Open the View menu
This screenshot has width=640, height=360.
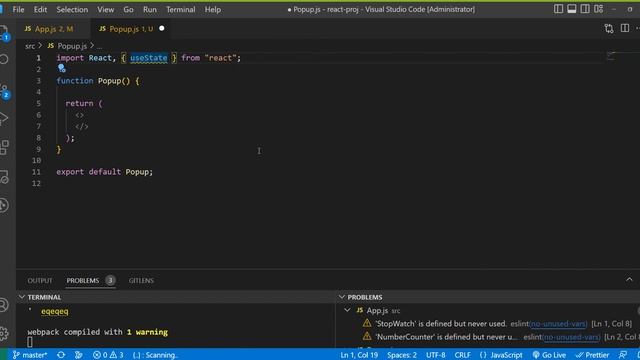pyautogui.click(x=105, y=9)
